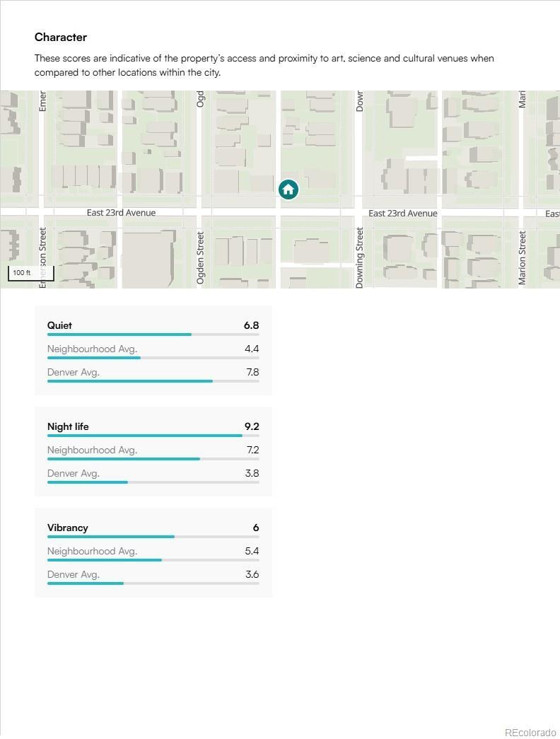The width and height of the screenshot is (560, 739).
Task: Click Neighbourhood Avg. bar under Quiet
Action: click(153, 358)
